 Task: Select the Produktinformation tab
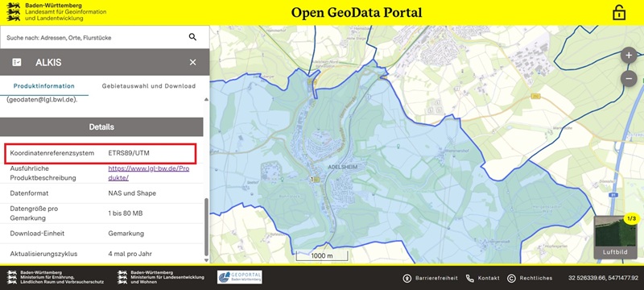pyautogui.click(x=44, y=86)
